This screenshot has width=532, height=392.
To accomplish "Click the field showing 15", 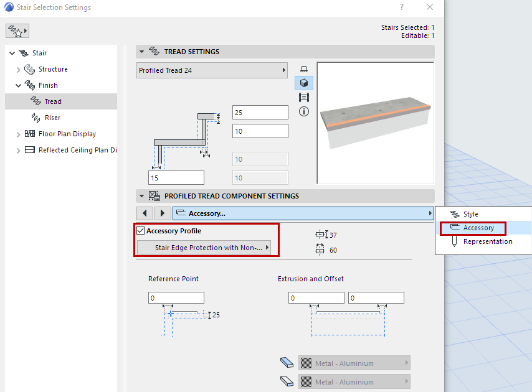I will tap(176, 178).
